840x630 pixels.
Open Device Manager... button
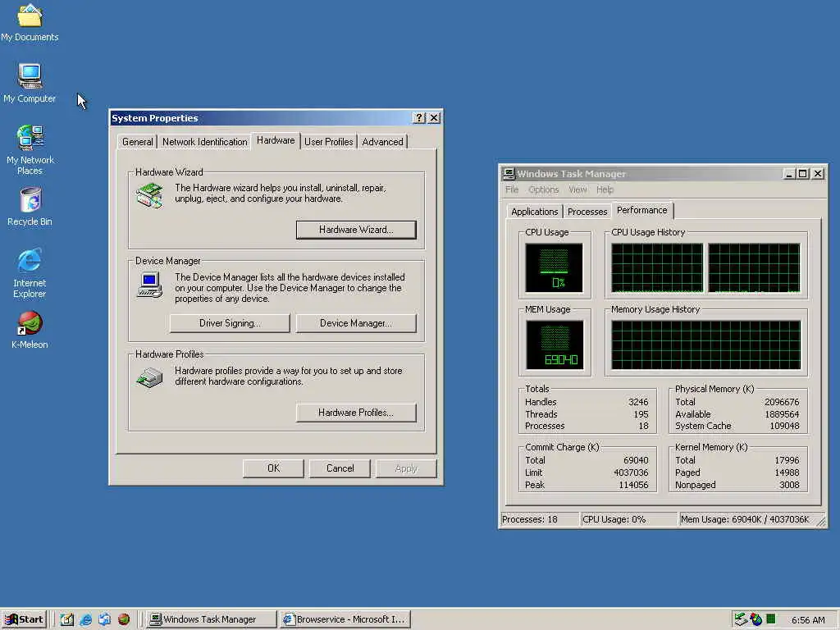(356, 323)
